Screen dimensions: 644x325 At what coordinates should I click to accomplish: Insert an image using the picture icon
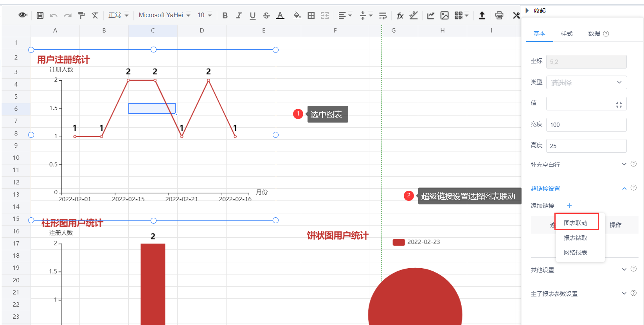point(444,15)
